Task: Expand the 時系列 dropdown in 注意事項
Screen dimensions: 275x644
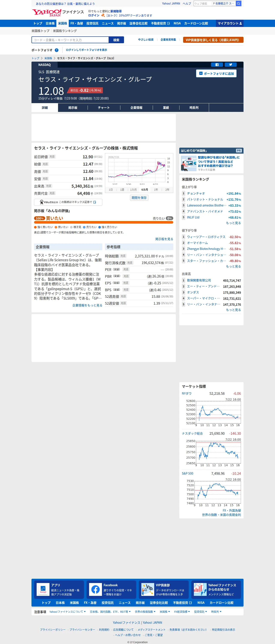Action: (x=216, y=612)
